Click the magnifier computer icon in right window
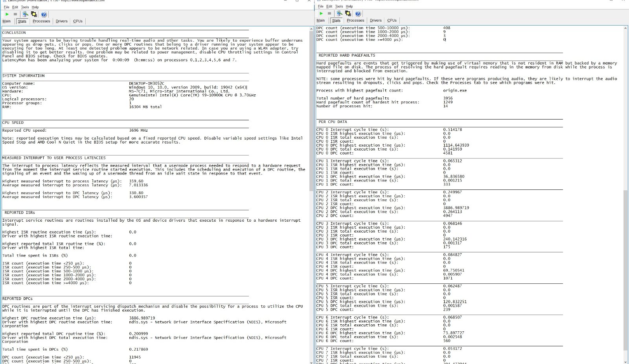The image size is (629, 364). [x=339, y=13]
